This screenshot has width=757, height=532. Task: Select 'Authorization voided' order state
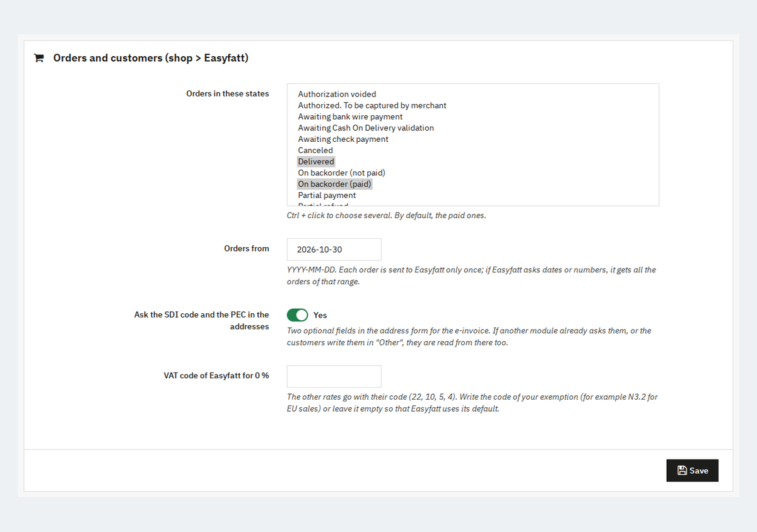(337, 94)
